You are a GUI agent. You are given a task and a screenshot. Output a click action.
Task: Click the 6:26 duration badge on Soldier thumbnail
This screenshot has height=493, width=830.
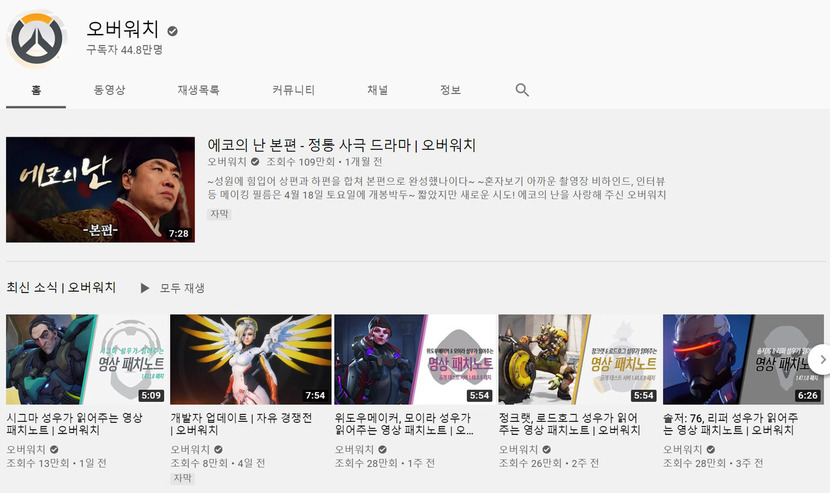point(807,396)
